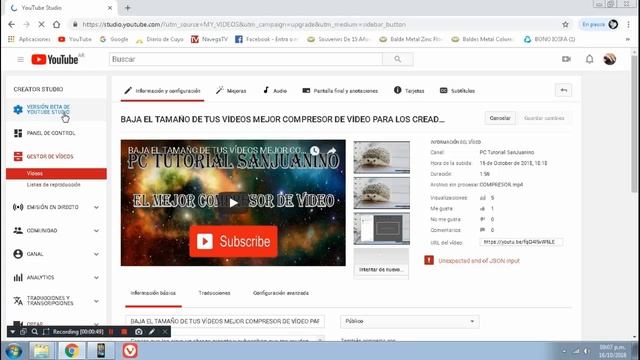
Task: Expand Traducciones y transcripciones section
Action: click(x=96, y=301)
